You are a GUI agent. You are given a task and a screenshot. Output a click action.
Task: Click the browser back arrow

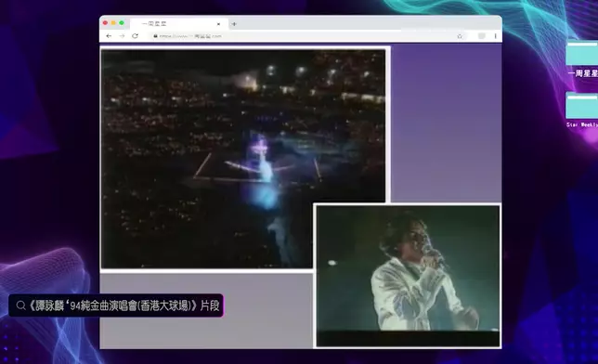point(109,36)
